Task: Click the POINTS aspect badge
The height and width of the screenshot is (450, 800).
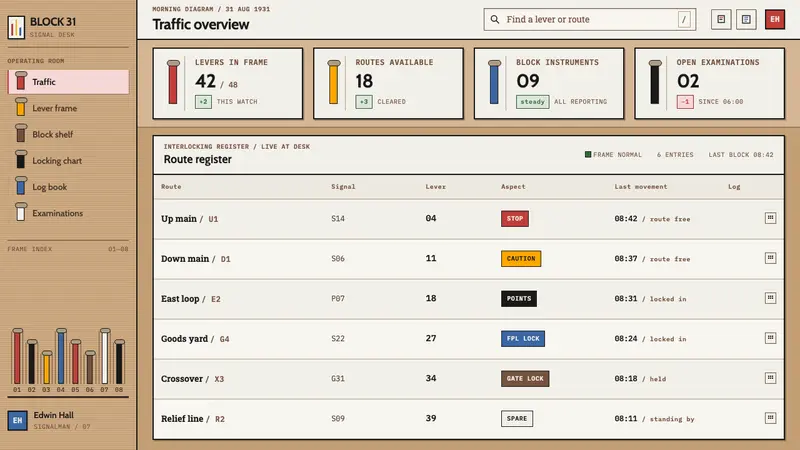Action: [519, 298]
